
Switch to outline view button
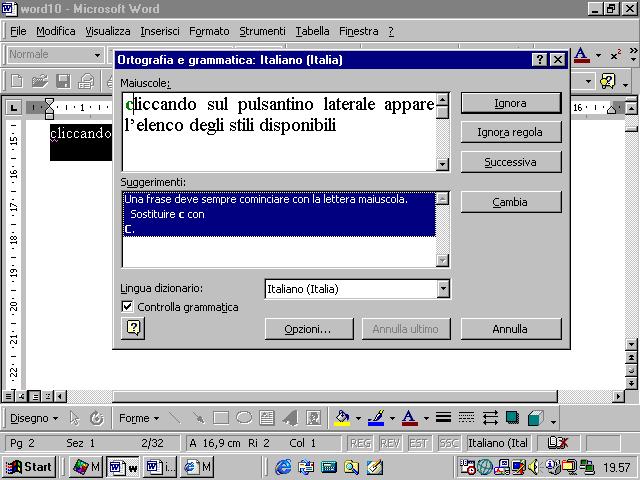pos(48,396)
